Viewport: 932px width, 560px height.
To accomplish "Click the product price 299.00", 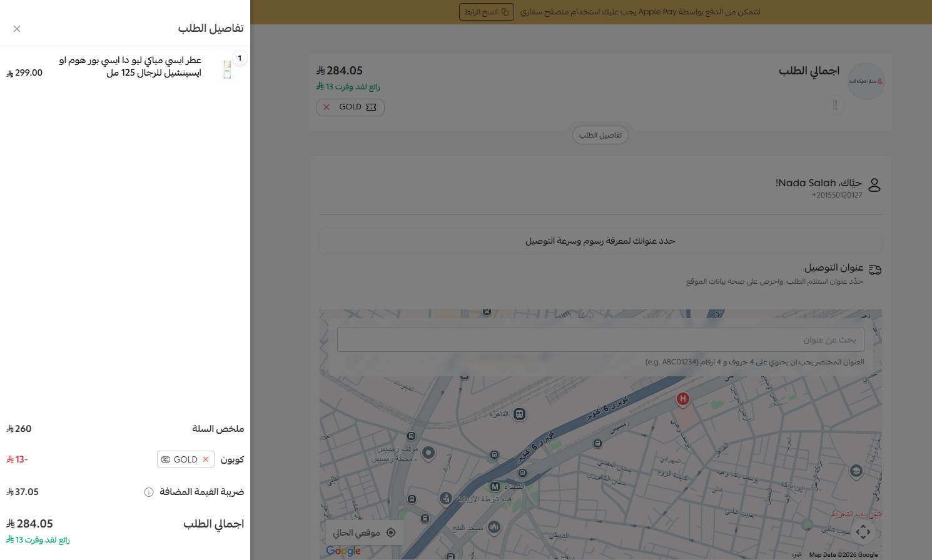I will (24, 72).
